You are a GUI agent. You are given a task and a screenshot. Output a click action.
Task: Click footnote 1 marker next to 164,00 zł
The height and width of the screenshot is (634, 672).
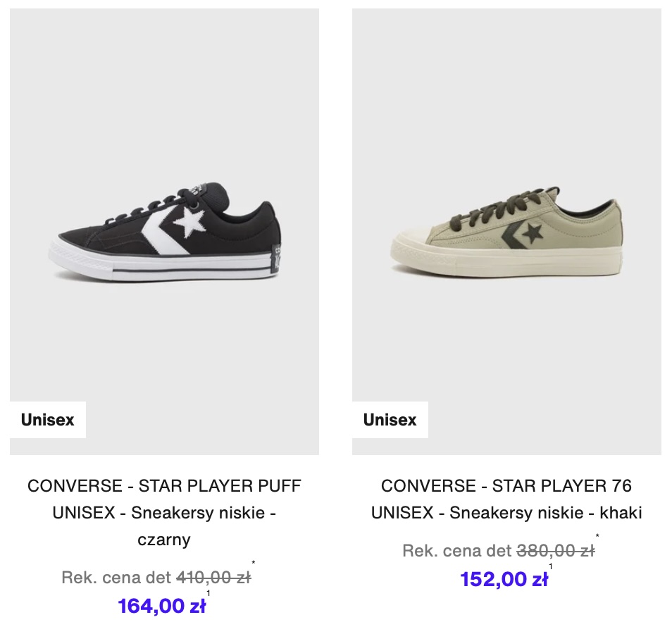(209, 593)
